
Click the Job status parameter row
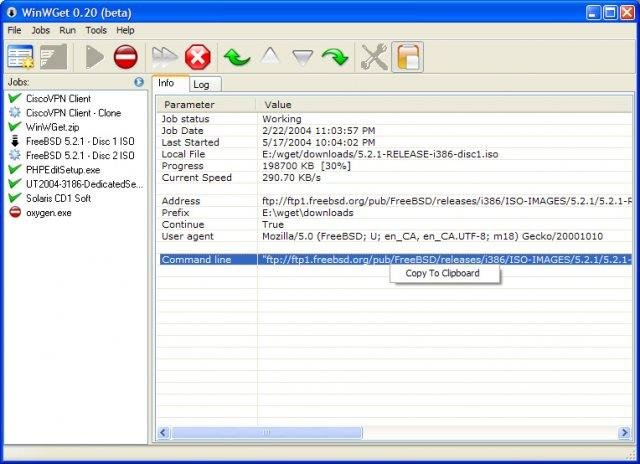(x=395, y=119)
